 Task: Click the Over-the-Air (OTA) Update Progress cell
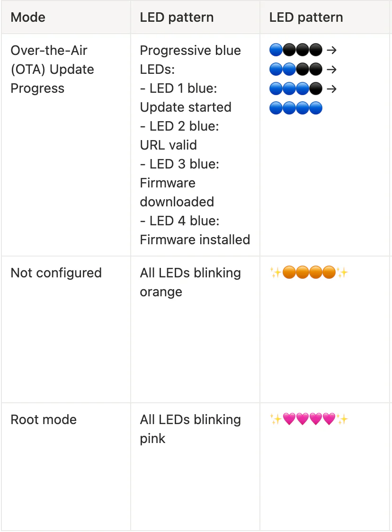pos(52,69)
